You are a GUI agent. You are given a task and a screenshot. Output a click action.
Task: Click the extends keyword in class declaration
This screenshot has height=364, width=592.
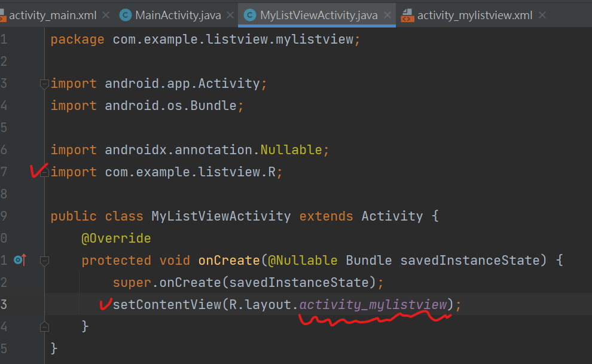point(326,216)
